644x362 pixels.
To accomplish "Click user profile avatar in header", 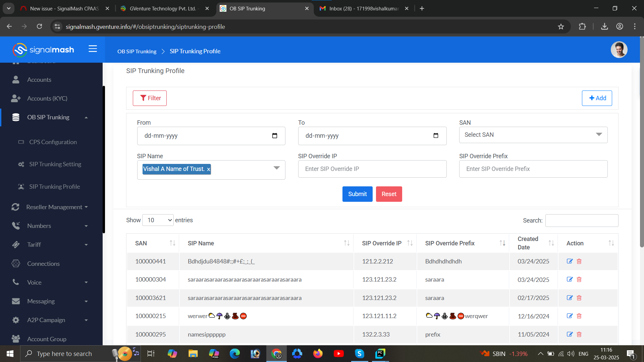I will (619, 50).
